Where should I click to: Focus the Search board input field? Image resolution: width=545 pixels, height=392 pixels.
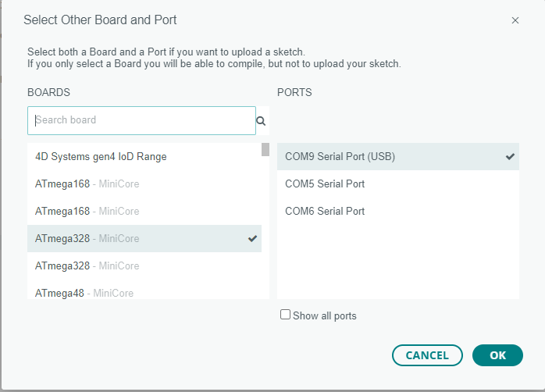pos(141,120)
